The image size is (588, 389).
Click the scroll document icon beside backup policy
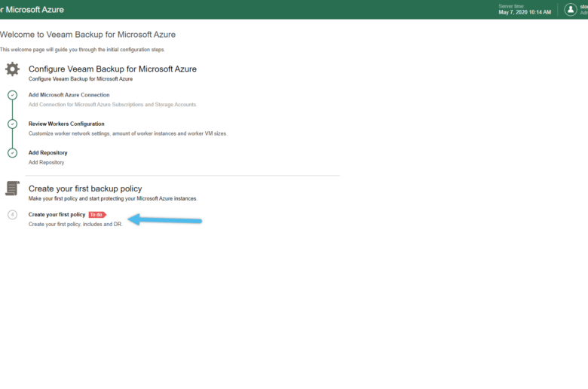[x=12, y=188]
